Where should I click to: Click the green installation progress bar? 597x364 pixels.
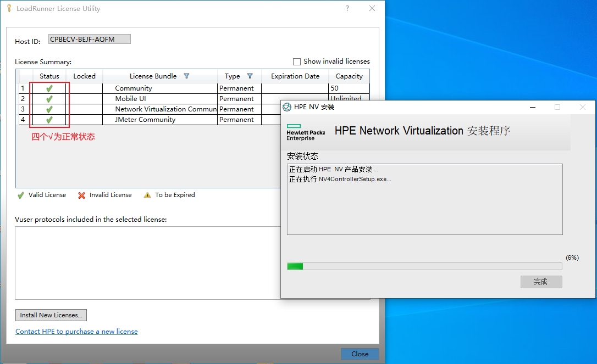tap(424, 266)
